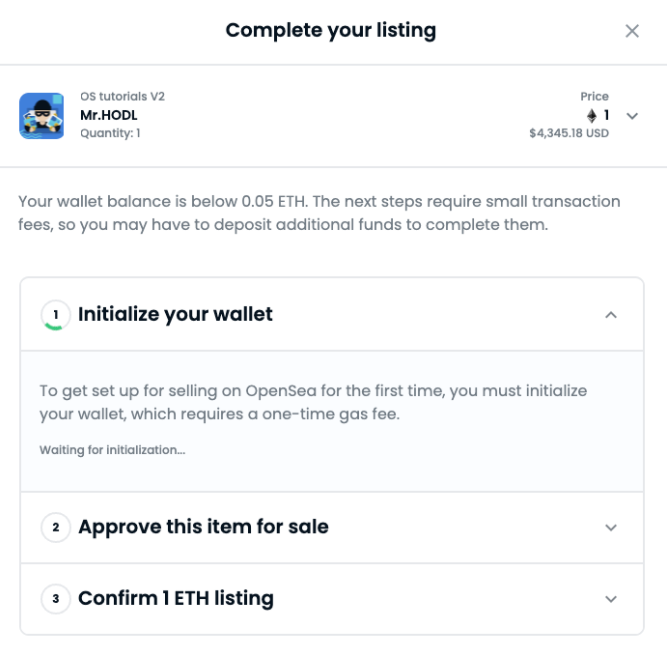Expand the Approve this item for sale section
The height and width of the screenshot is (653, 667).
pyautogui.click(x=611, y=527)
